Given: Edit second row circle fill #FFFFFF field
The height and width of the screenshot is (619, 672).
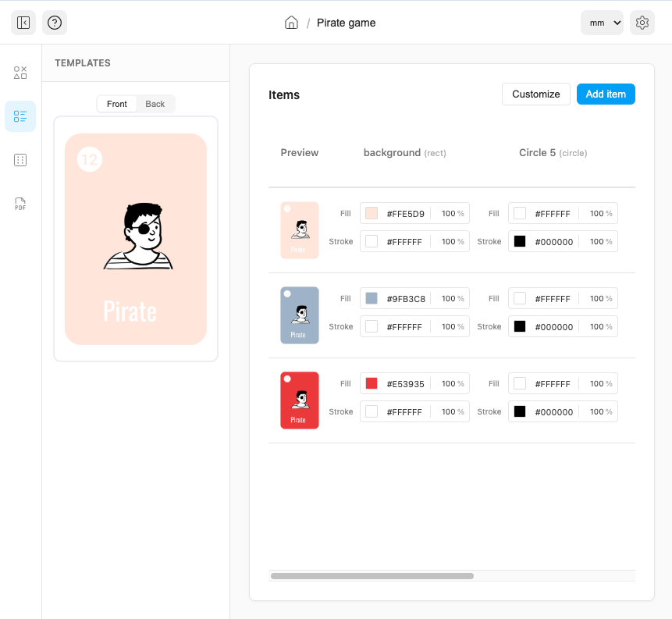Looking at the screenshot, I should [x=553, y=298].
